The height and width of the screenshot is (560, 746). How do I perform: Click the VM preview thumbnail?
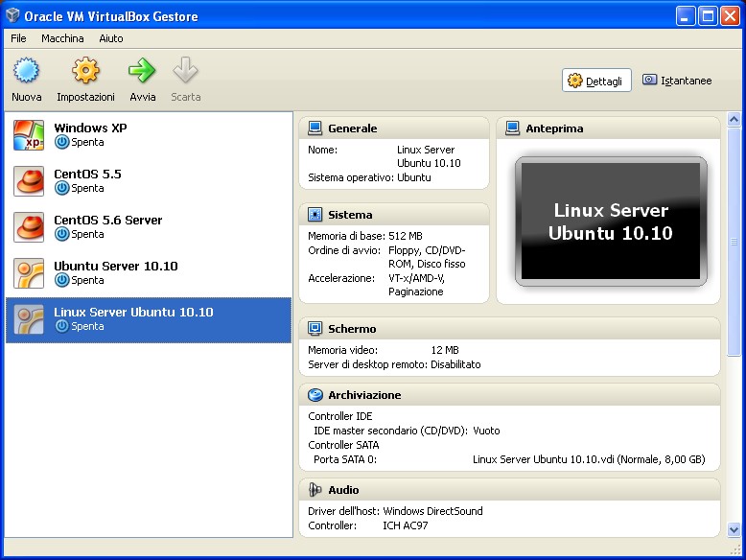[x=611, y=222]
